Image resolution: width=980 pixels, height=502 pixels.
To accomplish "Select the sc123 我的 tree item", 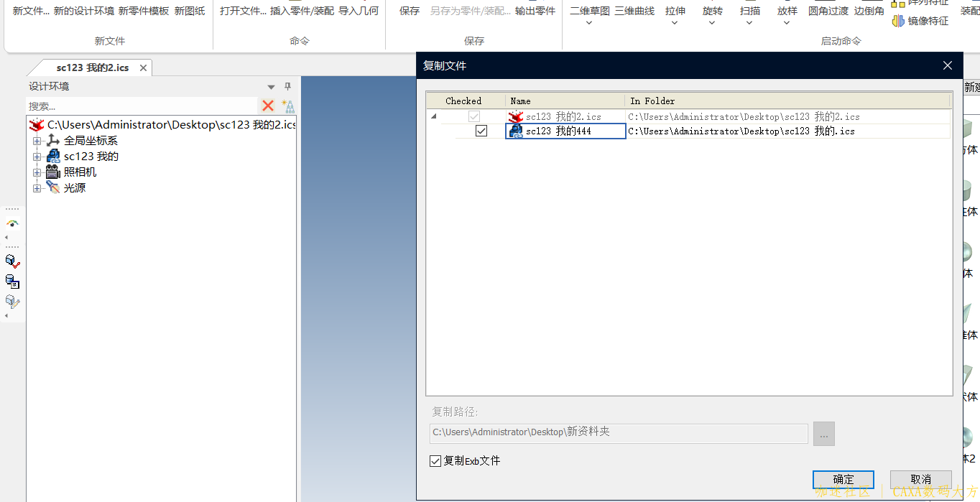I will point(91,157).
